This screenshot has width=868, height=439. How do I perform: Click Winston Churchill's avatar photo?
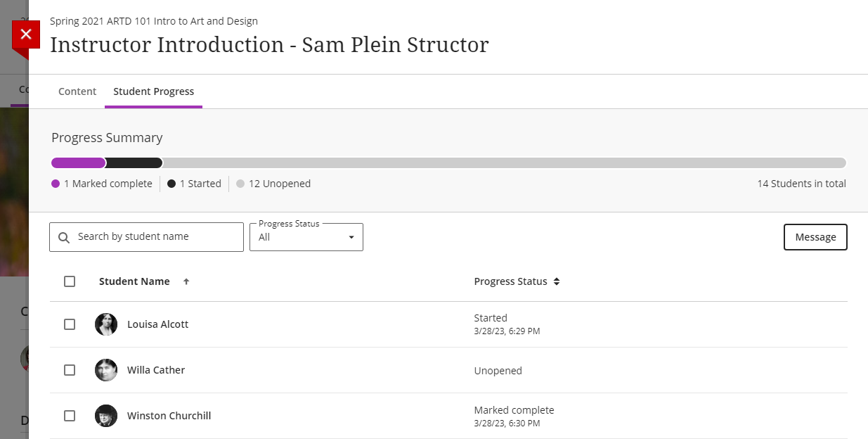click(106, 416)
